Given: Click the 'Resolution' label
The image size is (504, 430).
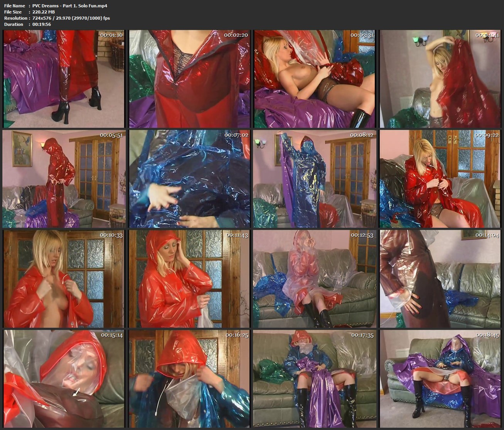Looking at the screenshot, I should point(15,18).
